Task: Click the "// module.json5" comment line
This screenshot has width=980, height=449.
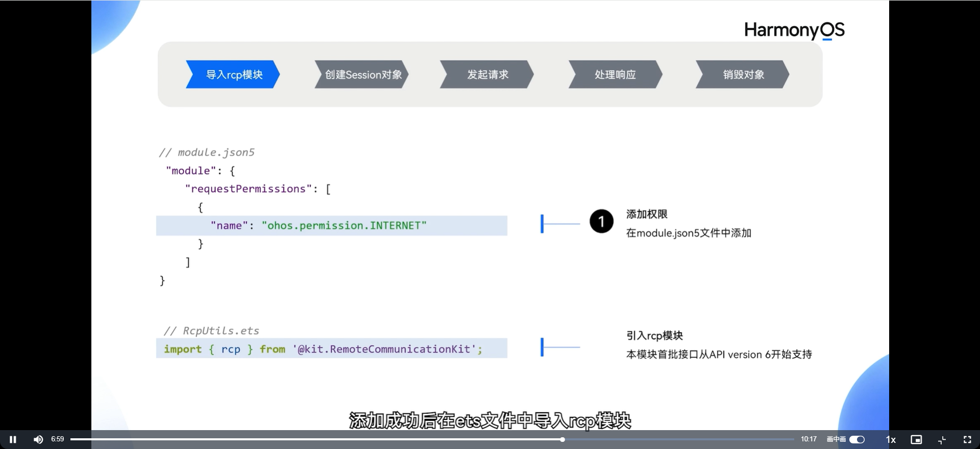Action: coord(207,152)
